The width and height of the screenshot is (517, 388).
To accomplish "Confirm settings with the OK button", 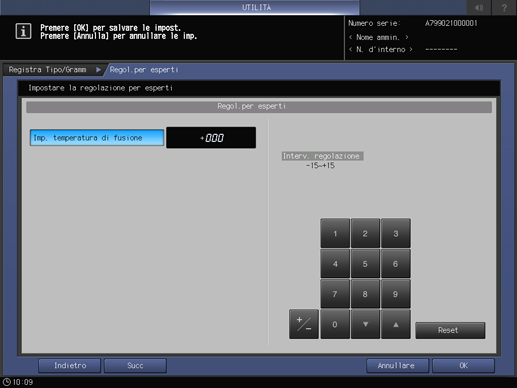I will point(463,366).
